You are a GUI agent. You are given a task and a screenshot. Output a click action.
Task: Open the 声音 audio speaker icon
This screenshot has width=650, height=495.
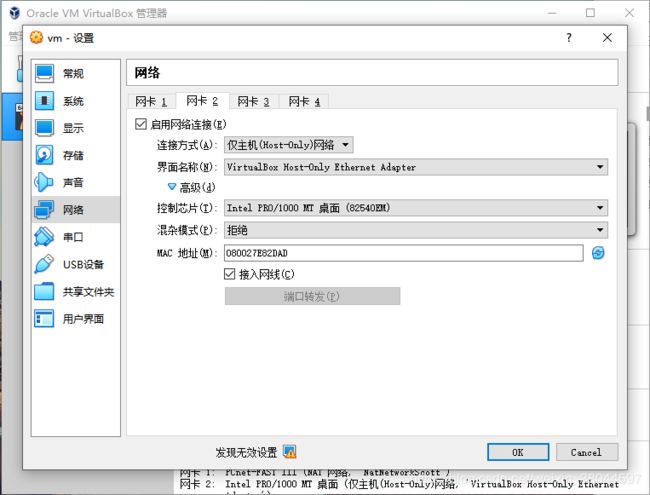[44, 182]
